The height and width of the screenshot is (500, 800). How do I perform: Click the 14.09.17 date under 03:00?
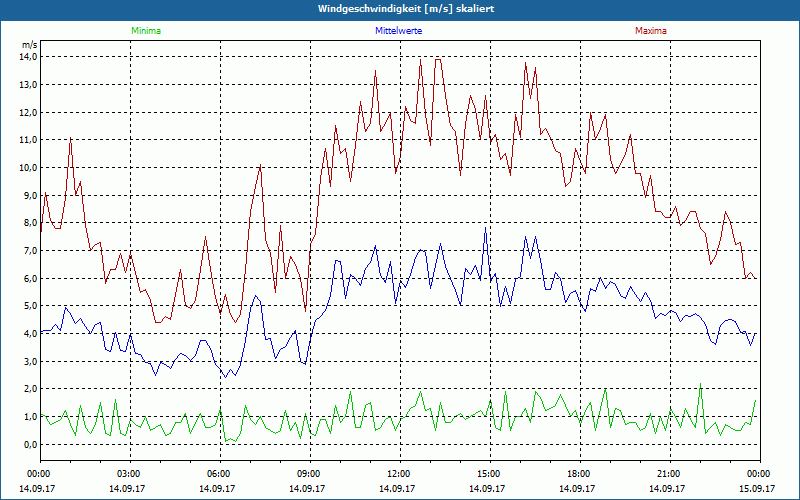tap(127, 488)
